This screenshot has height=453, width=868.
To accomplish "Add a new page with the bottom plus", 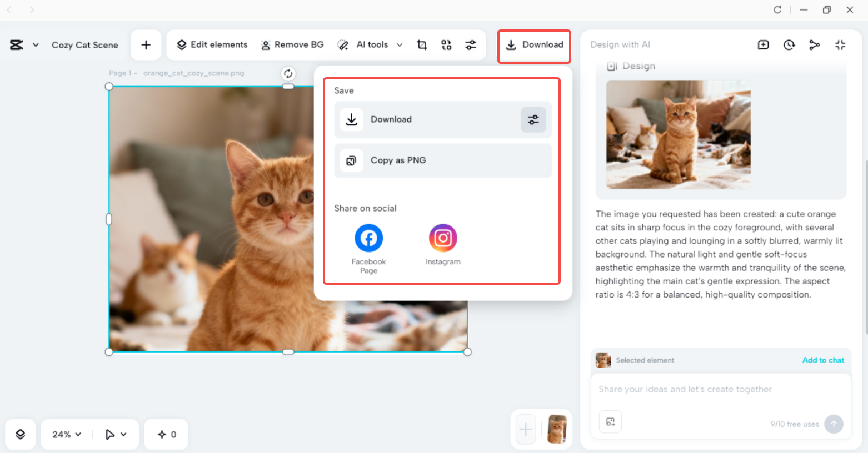I will coord(526,429).
